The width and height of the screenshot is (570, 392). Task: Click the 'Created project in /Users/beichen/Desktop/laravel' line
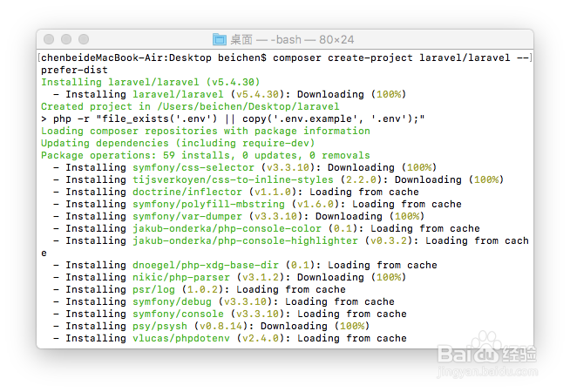point(190,106)
